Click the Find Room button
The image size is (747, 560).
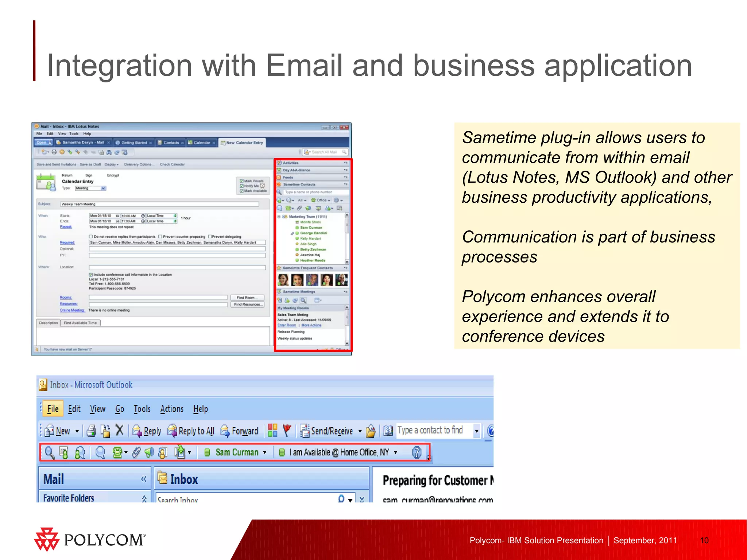click(247, 297)
